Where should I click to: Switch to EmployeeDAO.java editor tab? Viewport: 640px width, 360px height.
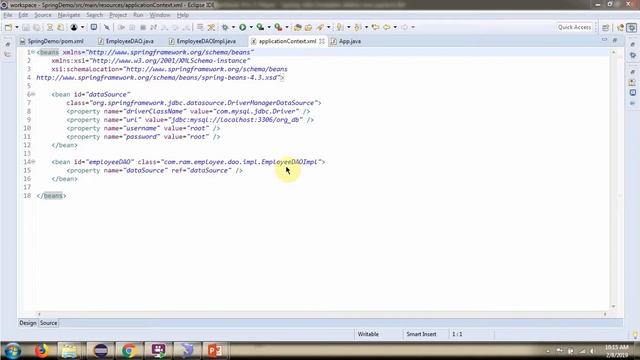[126, 41]
